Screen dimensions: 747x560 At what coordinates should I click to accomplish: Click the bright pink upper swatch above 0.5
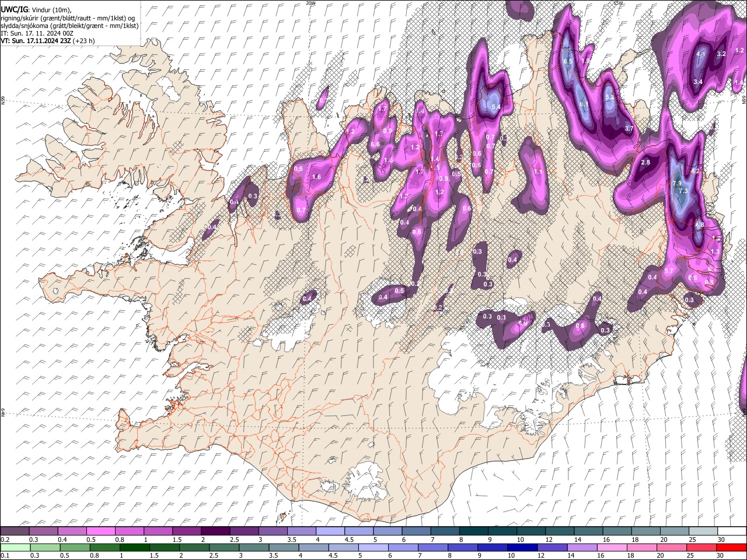click(100, 531)
